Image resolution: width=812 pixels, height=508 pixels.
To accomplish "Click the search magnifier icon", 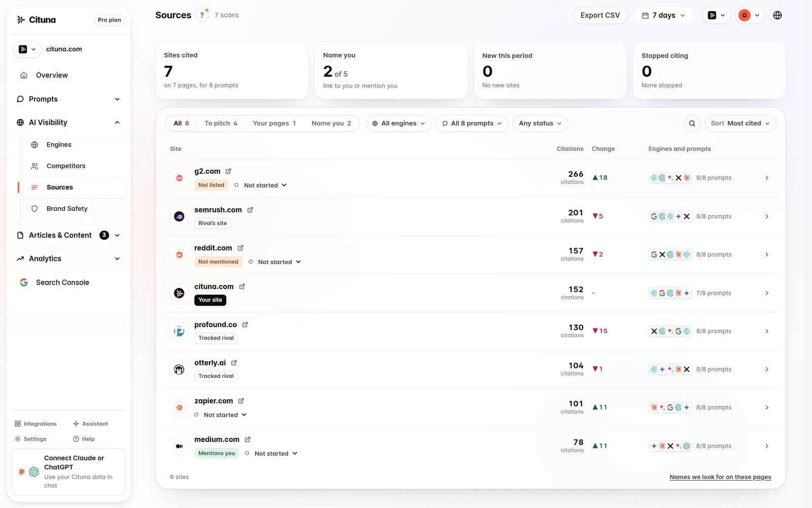I will [x=692, y=123].
